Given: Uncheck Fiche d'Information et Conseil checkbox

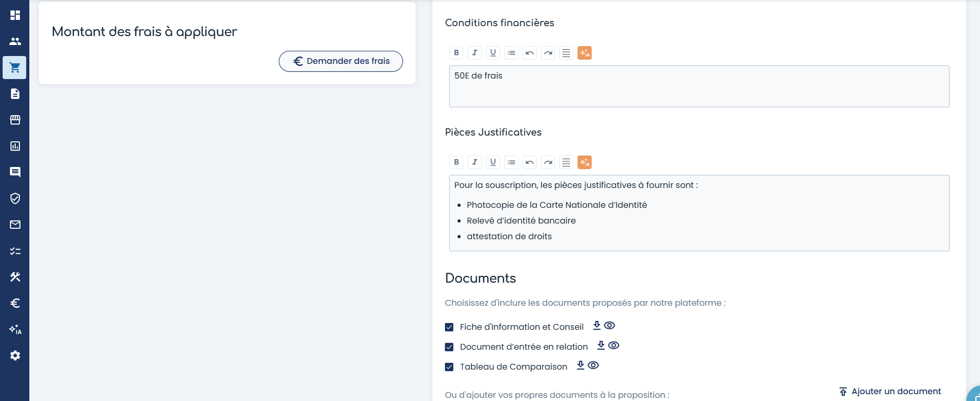Looking at the screenshot, I should pos(449,327).
